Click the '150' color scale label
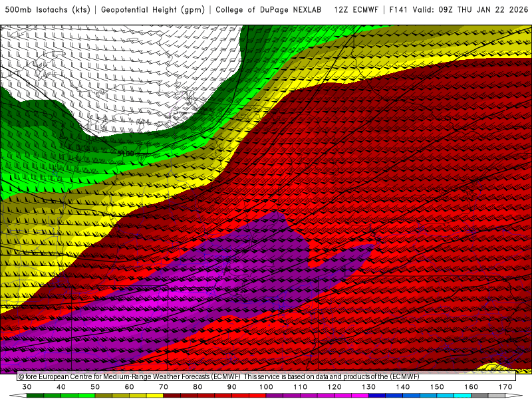 point(437,387)
